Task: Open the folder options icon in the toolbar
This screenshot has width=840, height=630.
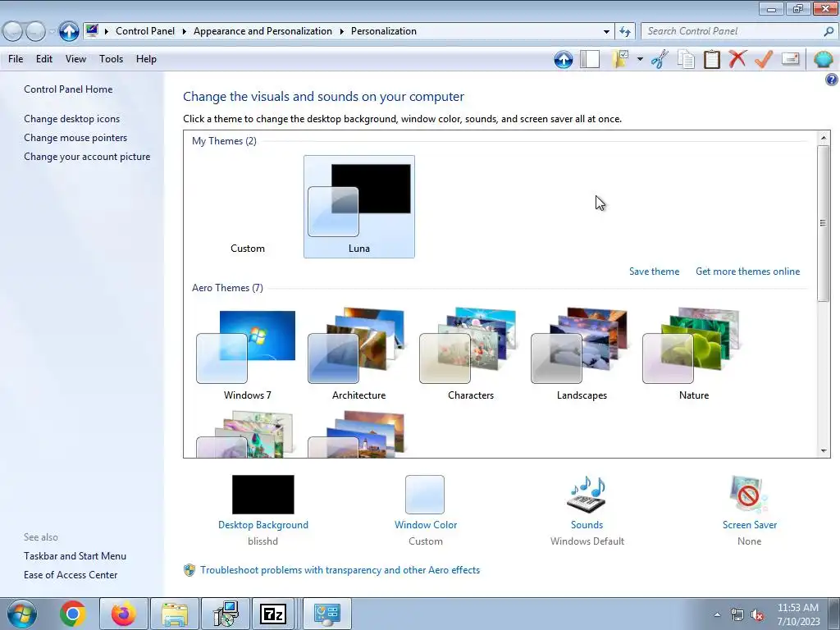Action: 620,59
